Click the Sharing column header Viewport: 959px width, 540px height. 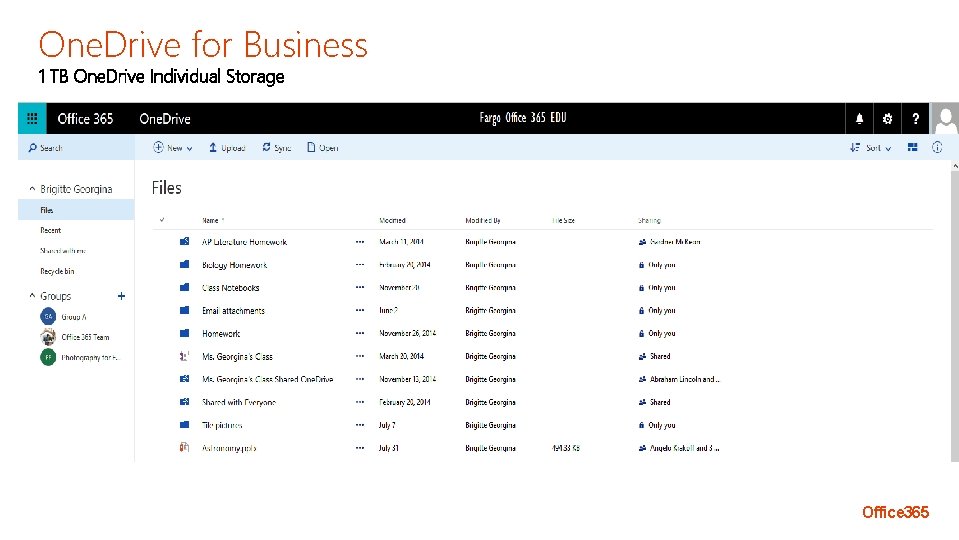[649, 220]
